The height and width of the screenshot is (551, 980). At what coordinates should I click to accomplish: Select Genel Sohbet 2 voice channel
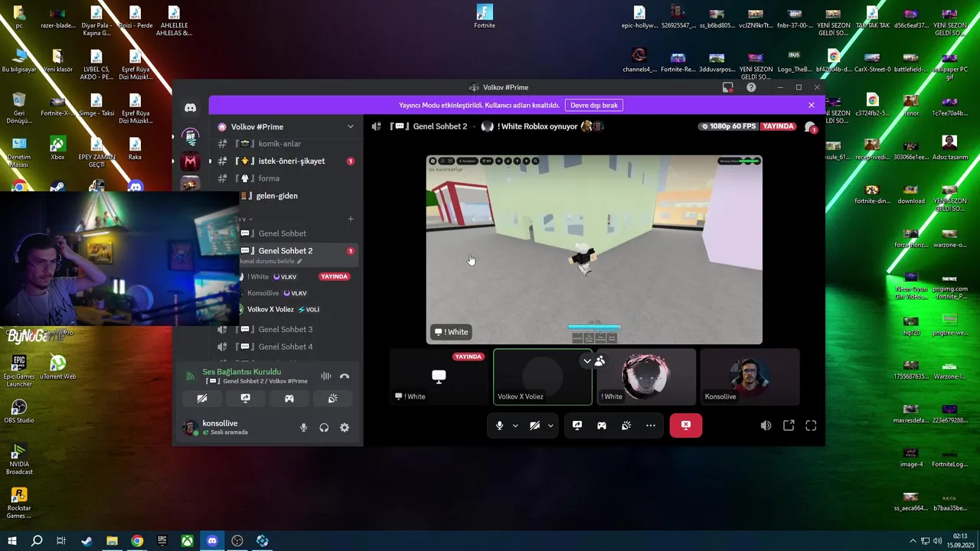tap(286, 251)
